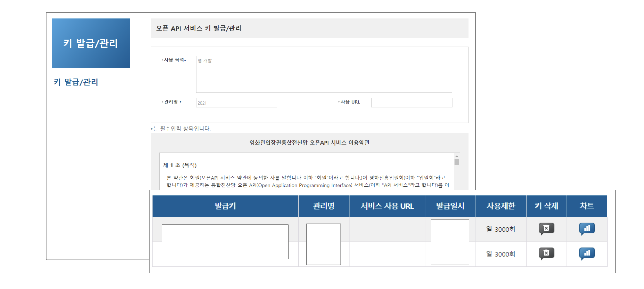Click the 발급일시 column header
The height and width of the screenshot is (289, 644).
pyautogui.click(x=450, y=206)
